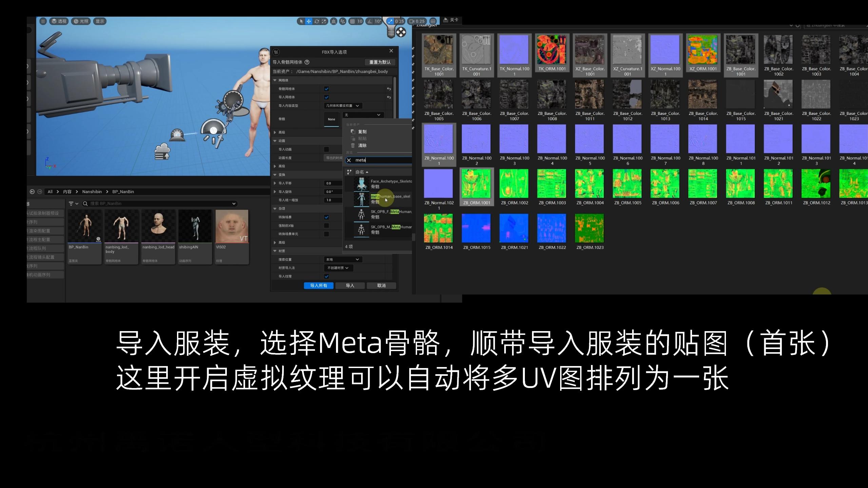Clear the meta search text with X
Viewport: 868px width, 488px height.
(x=349, y=160)
